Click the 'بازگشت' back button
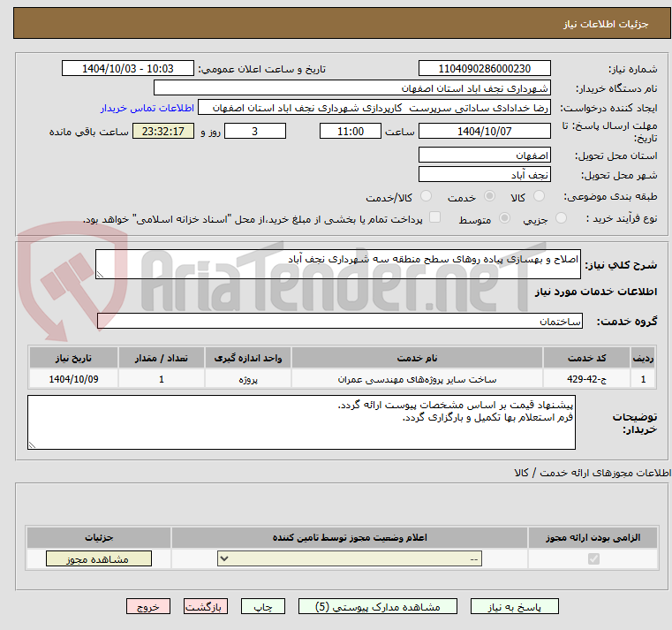This screenshot has height=630, width=672. (x=206, y=607)
